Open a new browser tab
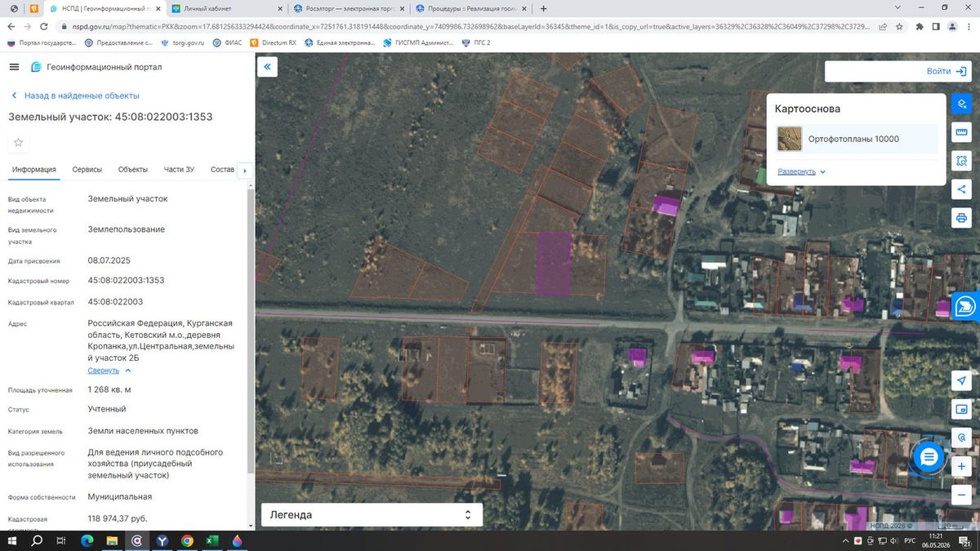This screenshot has width=980, height=551. (x=543, y=9)
